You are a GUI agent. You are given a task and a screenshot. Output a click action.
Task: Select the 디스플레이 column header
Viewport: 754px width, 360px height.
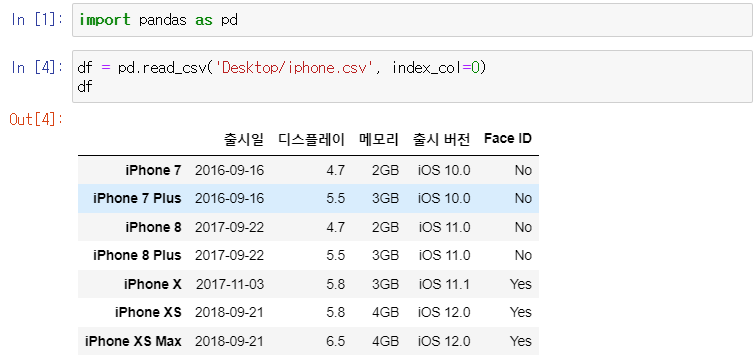312,139
